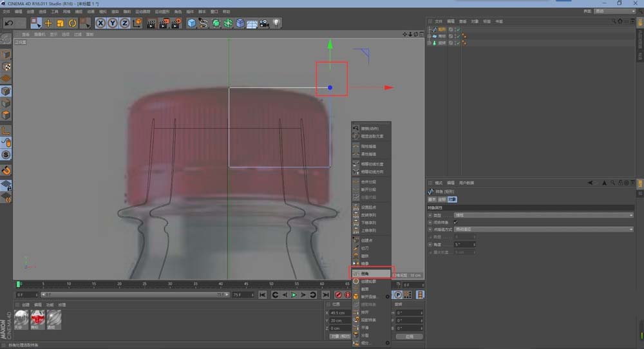Image resolution: width=644 pixels, height=349 pixels.
Task: Toggle the Close Spline checkbox
Action: click(x=456, y=222)
